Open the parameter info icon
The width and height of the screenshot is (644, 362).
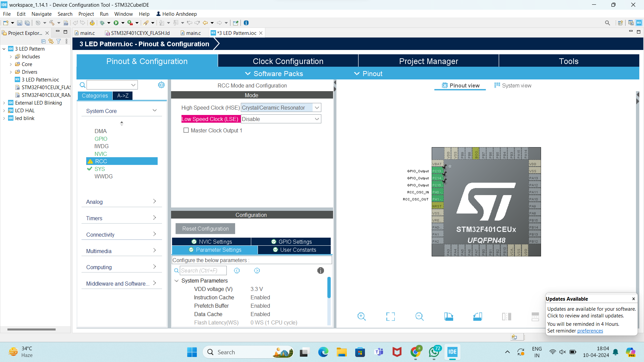click(x=321, y=270)
